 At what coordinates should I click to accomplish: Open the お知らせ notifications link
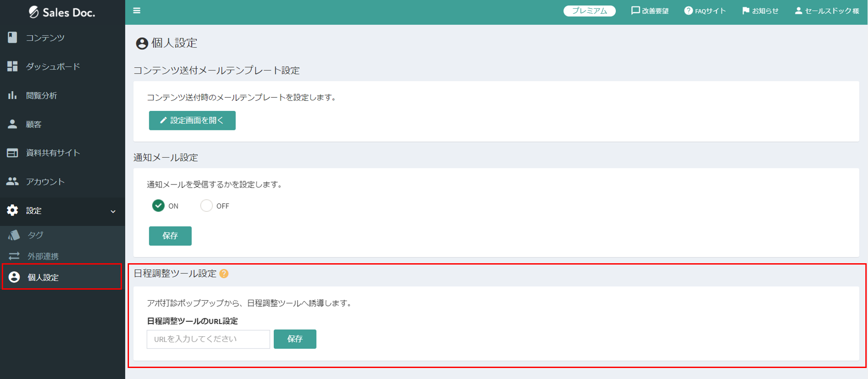[x=760, y=11]
